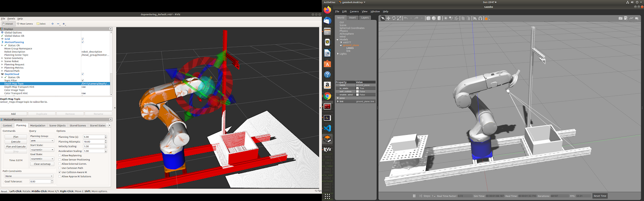Viewport: 644px width, 201px height.
Task: Switch to the Scene Objects tab
Action: click(x=57, y=125)
